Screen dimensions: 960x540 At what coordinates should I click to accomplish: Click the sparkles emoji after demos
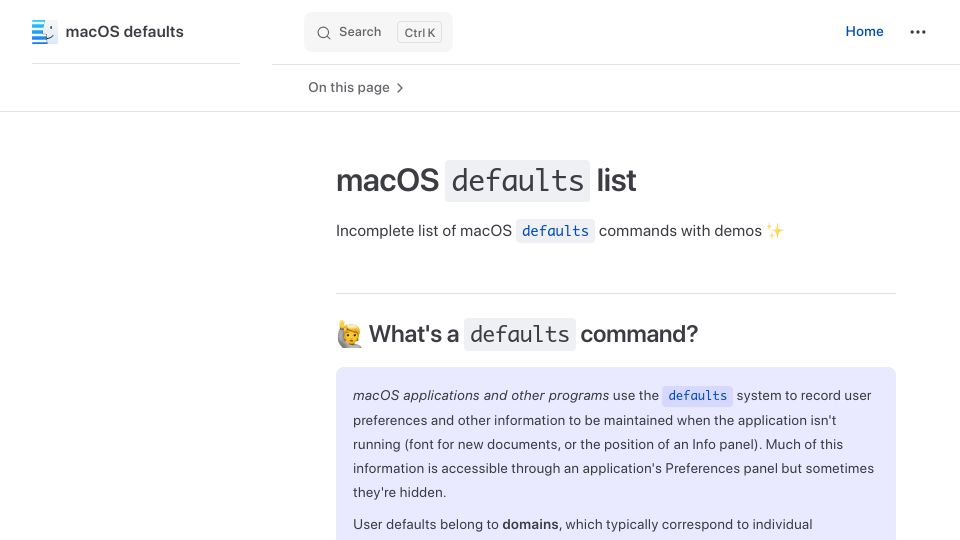[x=774, y=231]
